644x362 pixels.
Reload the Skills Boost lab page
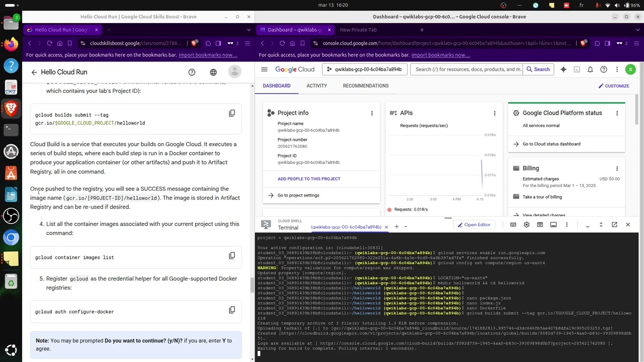pyautogui.click(x=49, y=43)
